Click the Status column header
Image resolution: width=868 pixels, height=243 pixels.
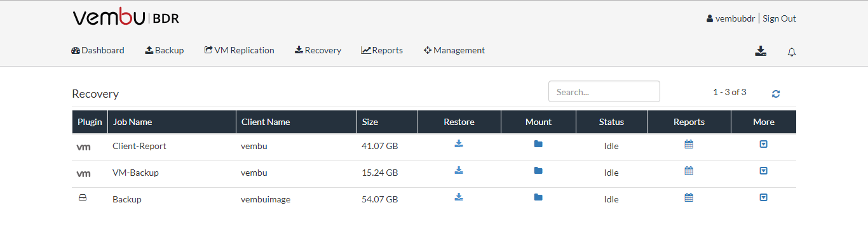click(611, 122)
